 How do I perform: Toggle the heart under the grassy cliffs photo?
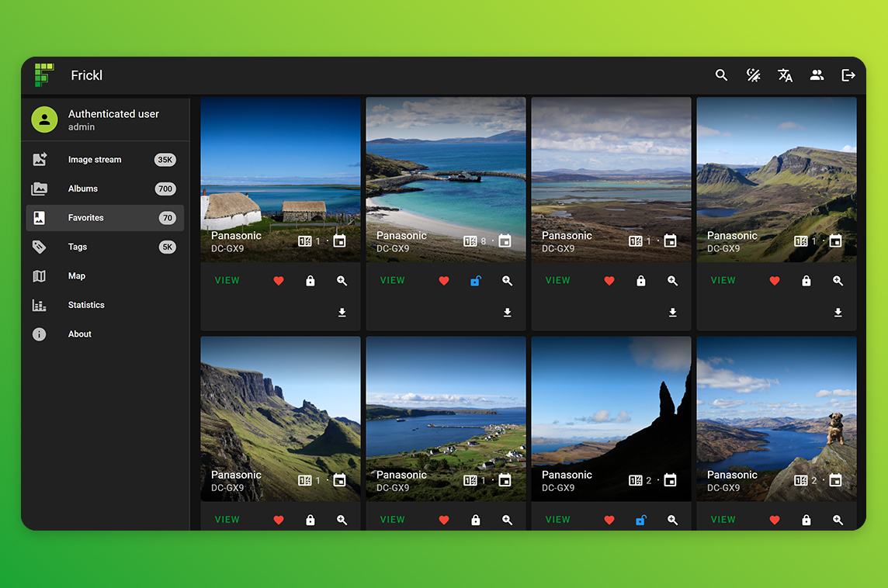point(279,520)
